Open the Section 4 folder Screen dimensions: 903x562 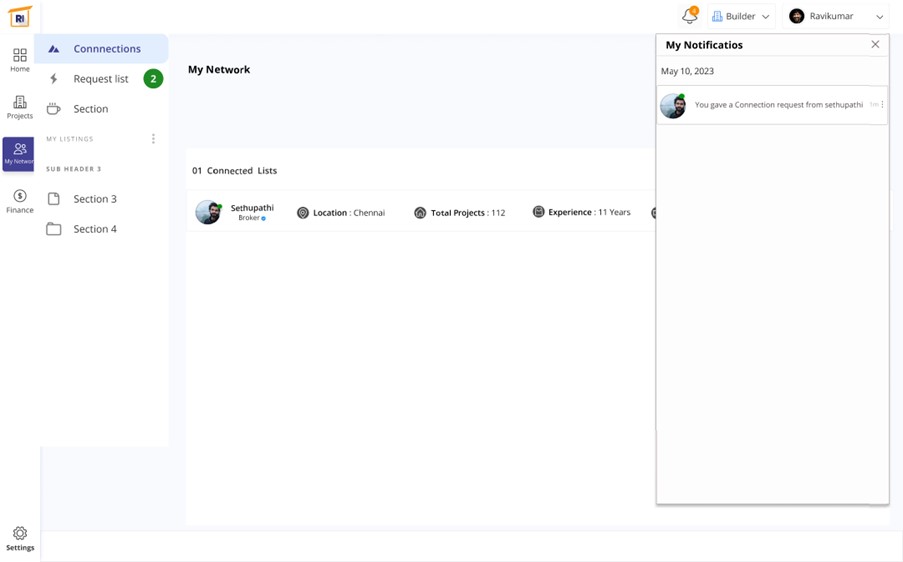(x=94, y=229)
